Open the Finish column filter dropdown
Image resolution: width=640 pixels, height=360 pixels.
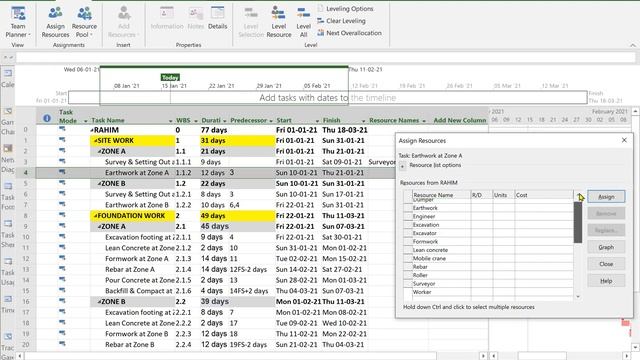point(363,121)
